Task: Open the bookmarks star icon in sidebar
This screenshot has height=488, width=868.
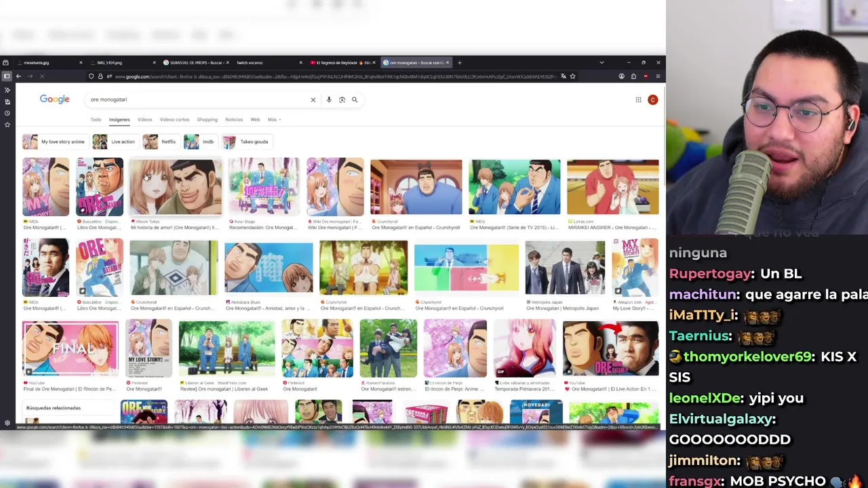Action: tap(7, 124)
